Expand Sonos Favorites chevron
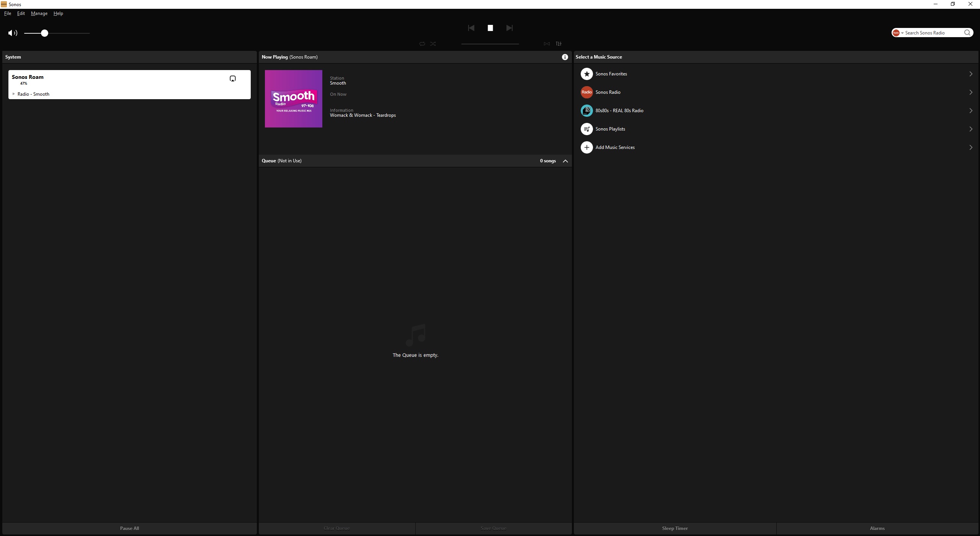This screenshot has width=980, height=536. [971, 74]
